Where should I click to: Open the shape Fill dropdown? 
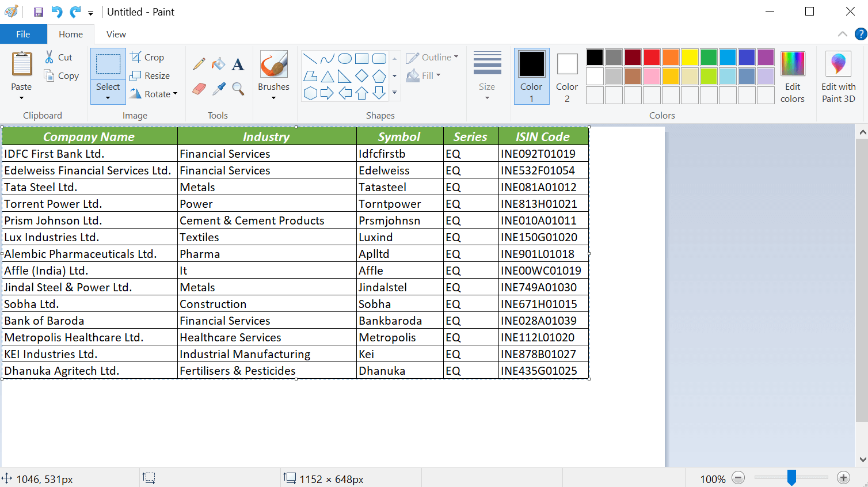click(424, 75)
